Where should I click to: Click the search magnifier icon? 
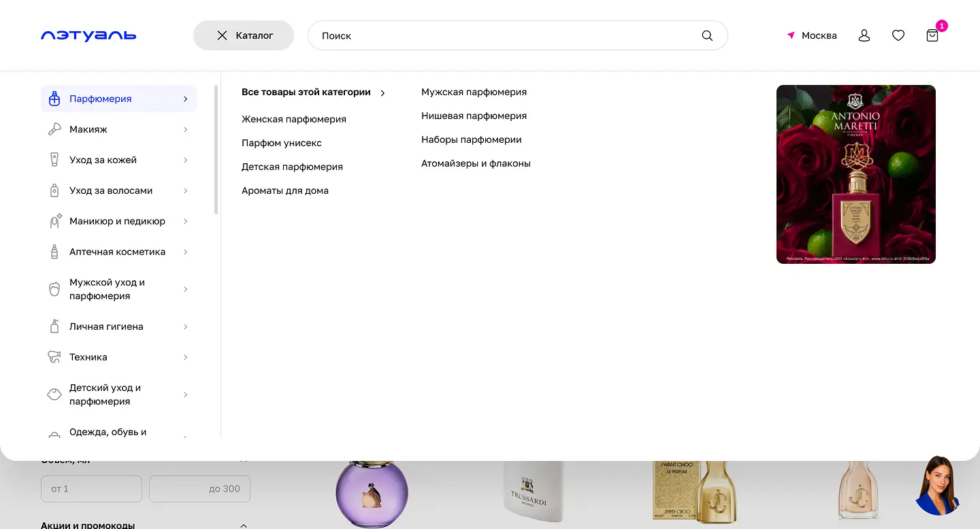[x=706, y=35]
